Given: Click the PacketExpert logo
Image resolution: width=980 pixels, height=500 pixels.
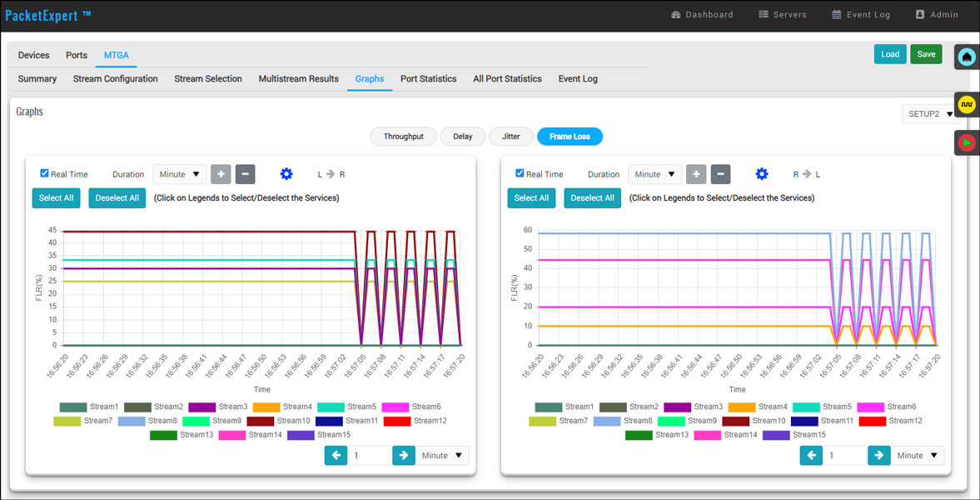Looking at the screenshot, I should [x=48, y=15].
